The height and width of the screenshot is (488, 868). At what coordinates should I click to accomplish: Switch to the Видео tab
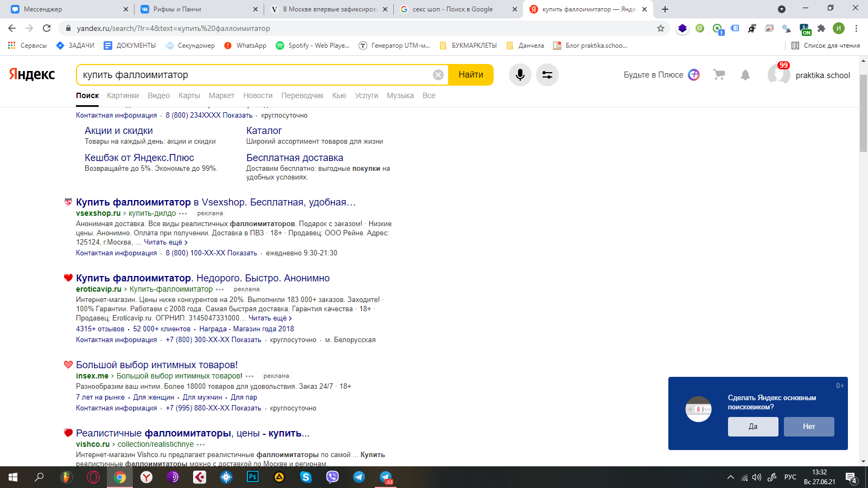click(159, 95)
